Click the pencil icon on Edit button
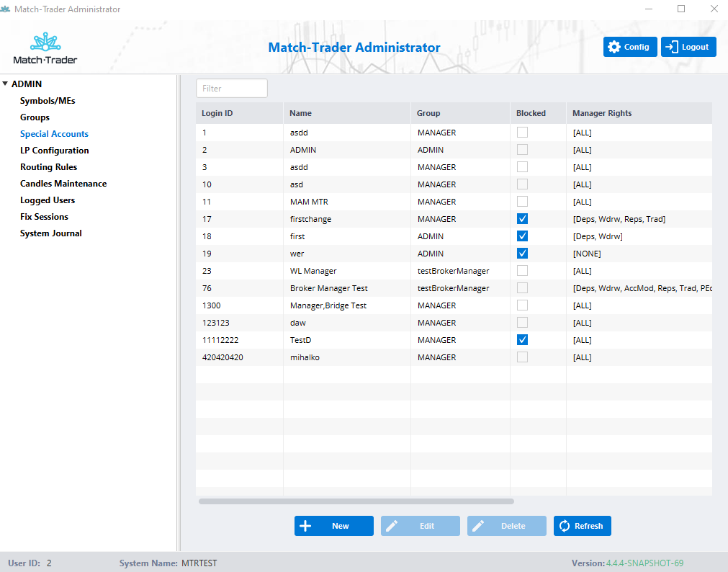 [x=392, y=526]
